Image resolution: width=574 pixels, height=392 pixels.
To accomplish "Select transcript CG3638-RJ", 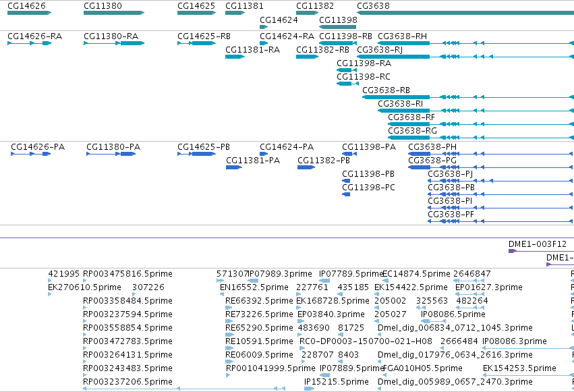I will [x=465, y=57].
